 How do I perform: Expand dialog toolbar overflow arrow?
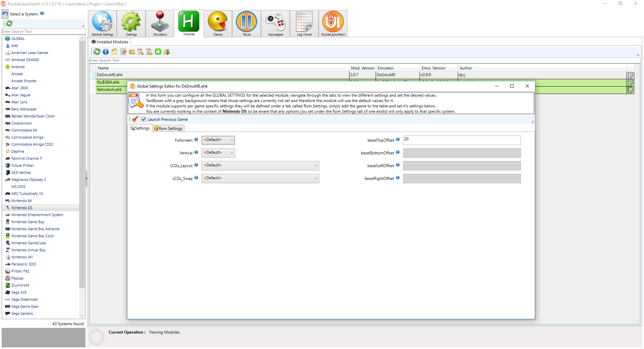click(x=533, y=121)
